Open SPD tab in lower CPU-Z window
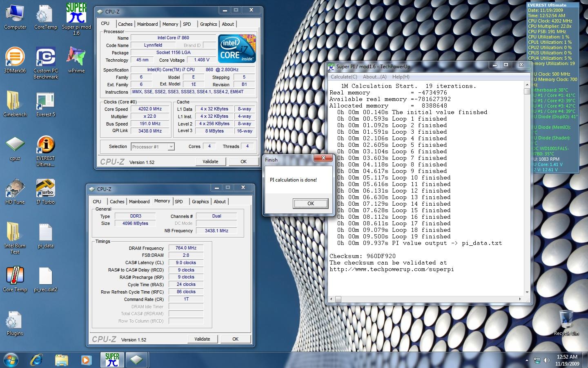588x368 pixels. tap(179, 202)
